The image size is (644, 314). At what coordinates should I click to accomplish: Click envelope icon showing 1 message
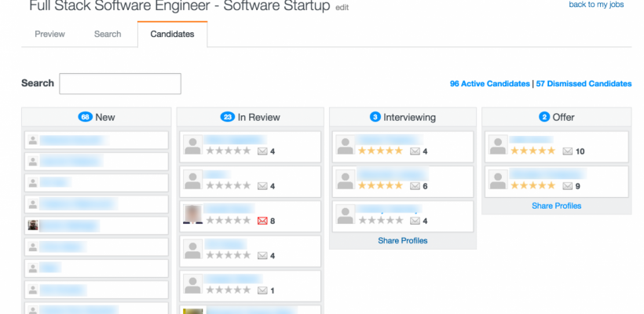coord(262,290)
